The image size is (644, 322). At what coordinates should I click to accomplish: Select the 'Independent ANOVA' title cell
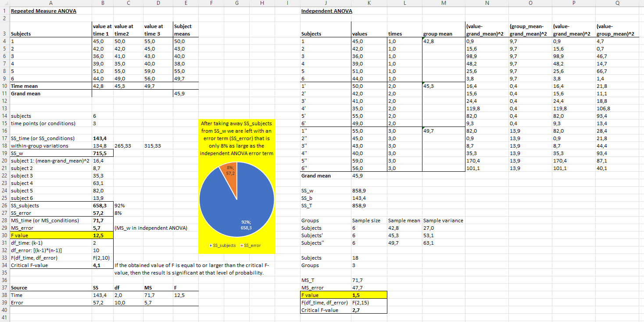click(x=325, y=11)
